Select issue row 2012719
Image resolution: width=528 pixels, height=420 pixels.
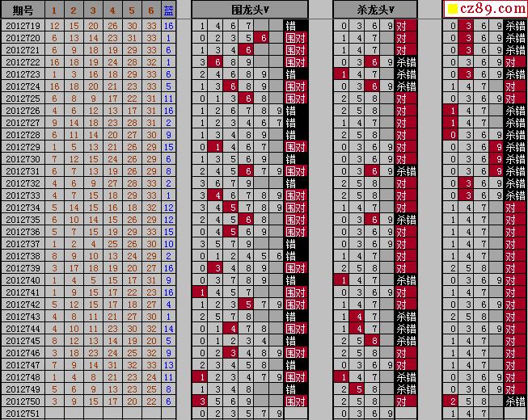coord(89,26)
